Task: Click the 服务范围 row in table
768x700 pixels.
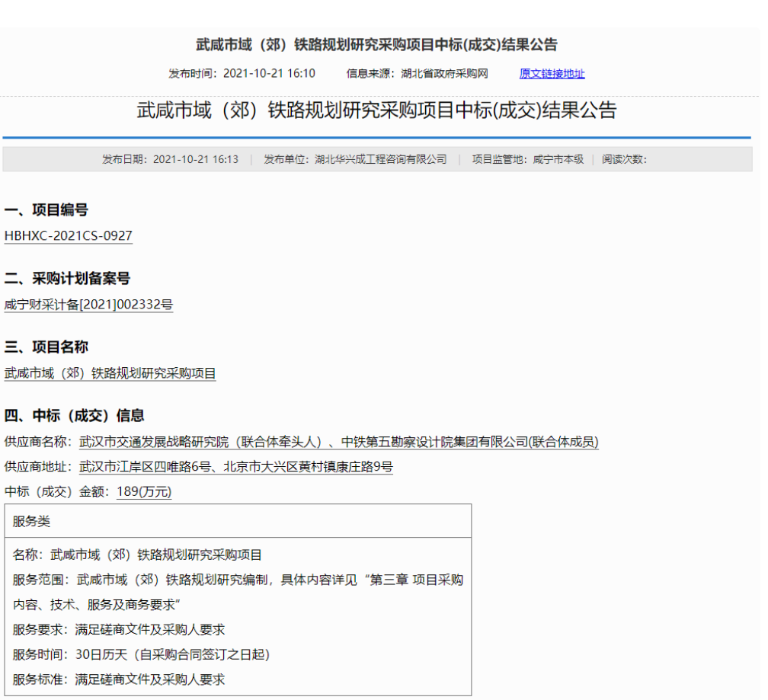Action: (238, 592)
